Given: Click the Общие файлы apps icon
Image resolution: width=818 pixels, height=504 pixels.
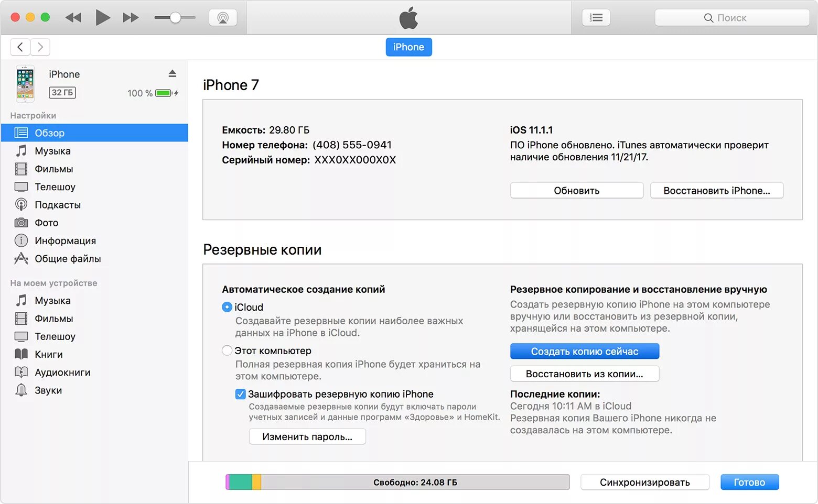Looking at the screenshot, I should (x=21, y=258).
